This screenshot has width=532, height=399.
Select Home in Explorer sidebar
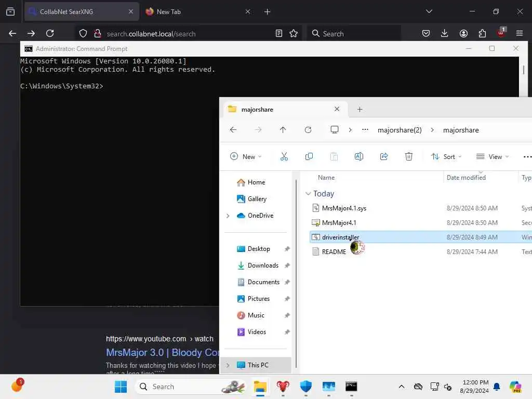click(x=256, y=182)
